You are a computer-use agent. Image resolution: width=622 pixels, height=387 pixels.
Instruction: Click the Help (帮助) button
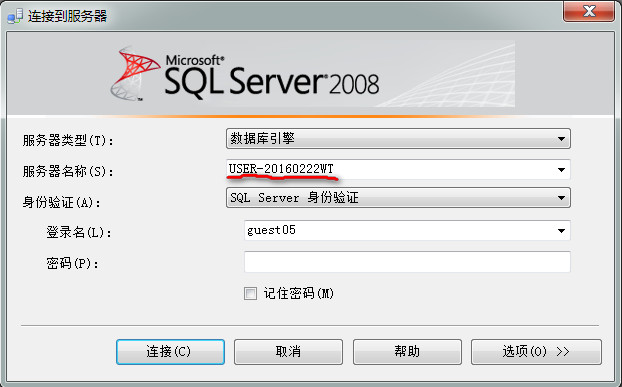tap(407, 352)
